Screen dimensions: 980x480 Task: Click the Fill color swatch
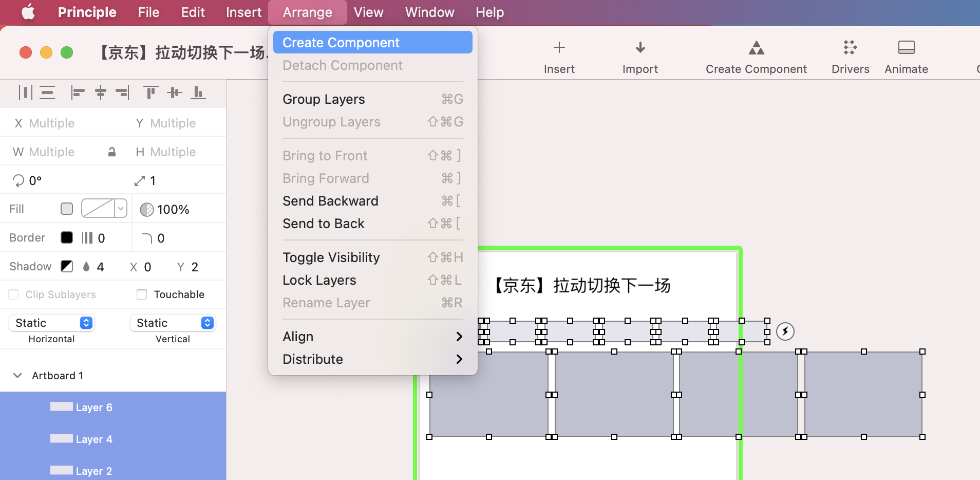tap(67, 209)
